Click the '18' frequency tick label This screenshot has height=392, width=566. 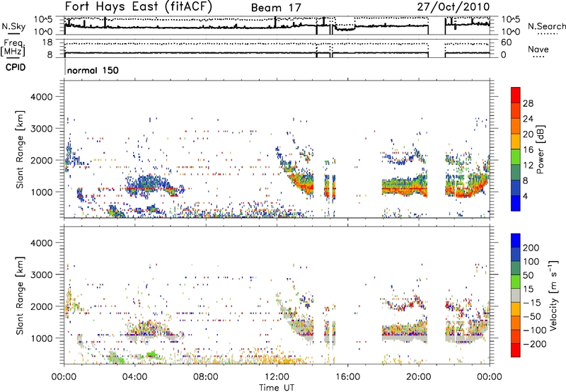[47, 42]
